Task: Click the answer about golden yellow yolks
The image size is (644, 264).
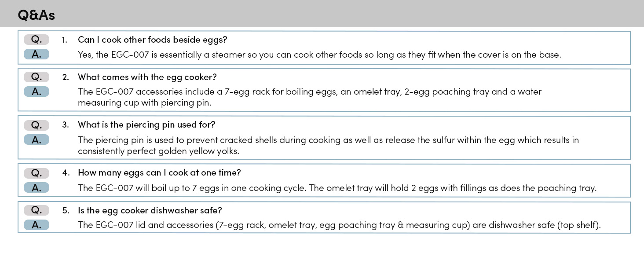Action: tap(328, 145)
